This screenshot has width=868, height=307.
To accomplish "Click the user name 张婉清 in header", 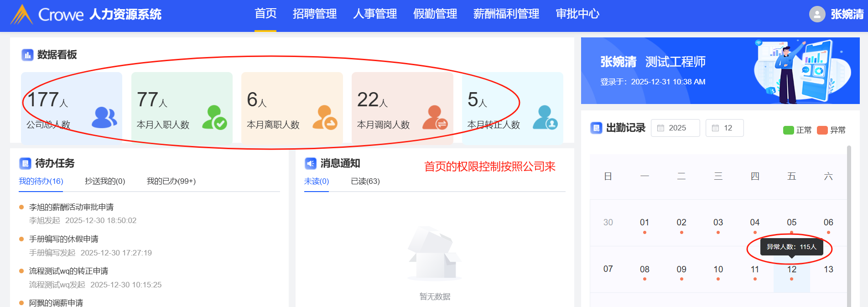I will pyautogui.click(x=847, y=14).
